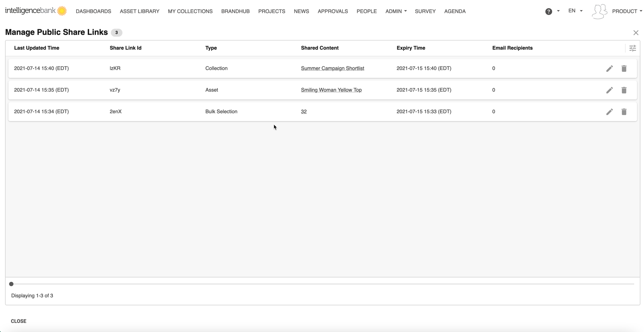
Task: Click the Asset type cell
Action: point(212,90)
